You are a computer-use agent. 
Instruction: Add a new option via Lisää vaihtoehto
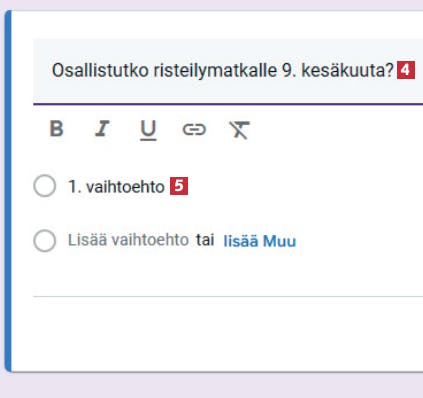click(x=128, y=240)
